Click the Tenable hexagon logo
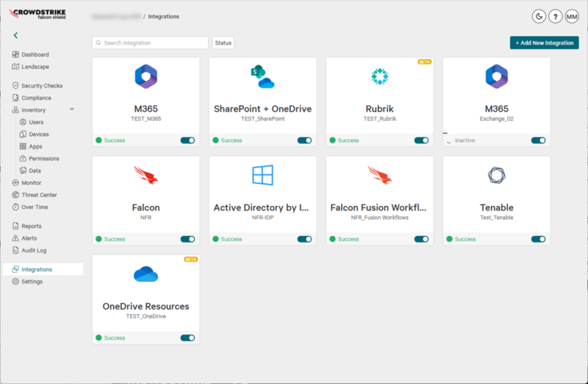 497,175
